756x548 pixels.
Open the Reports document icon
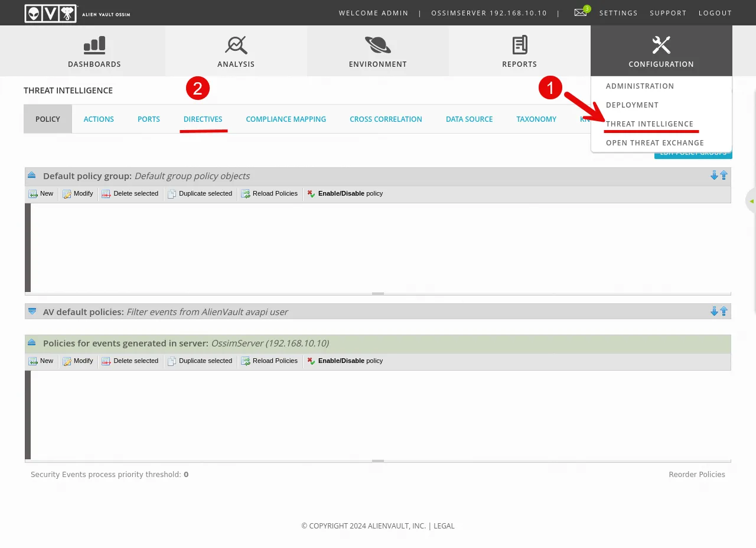[x=519, y=45]
